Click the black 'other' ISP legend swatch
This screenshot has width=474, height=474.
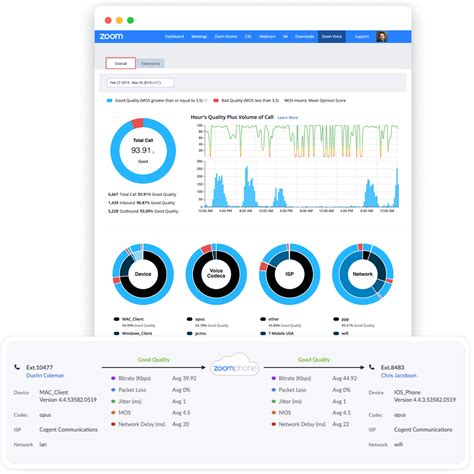tap(263, 319)
